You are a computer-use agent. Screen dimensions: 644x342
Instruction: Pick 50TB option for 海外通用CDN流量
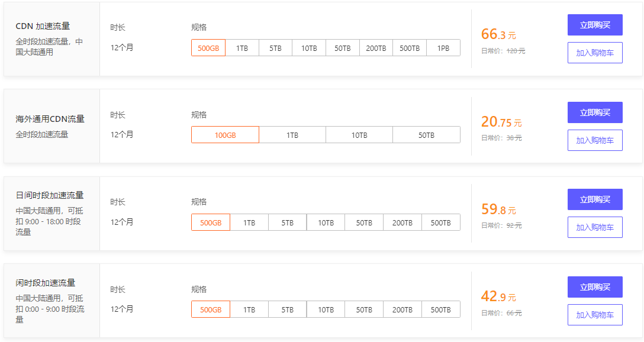point(426,135)
